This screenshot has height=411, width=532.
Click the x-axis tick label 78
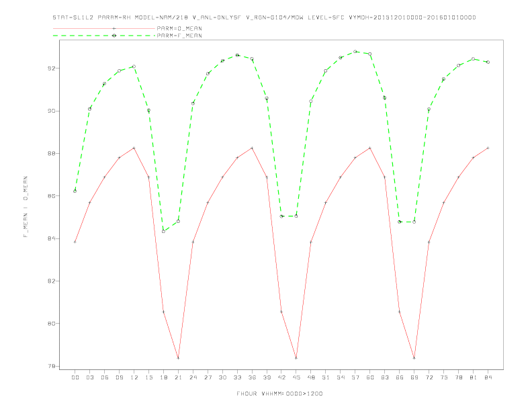pyautogui.click(x=459, y=377)
